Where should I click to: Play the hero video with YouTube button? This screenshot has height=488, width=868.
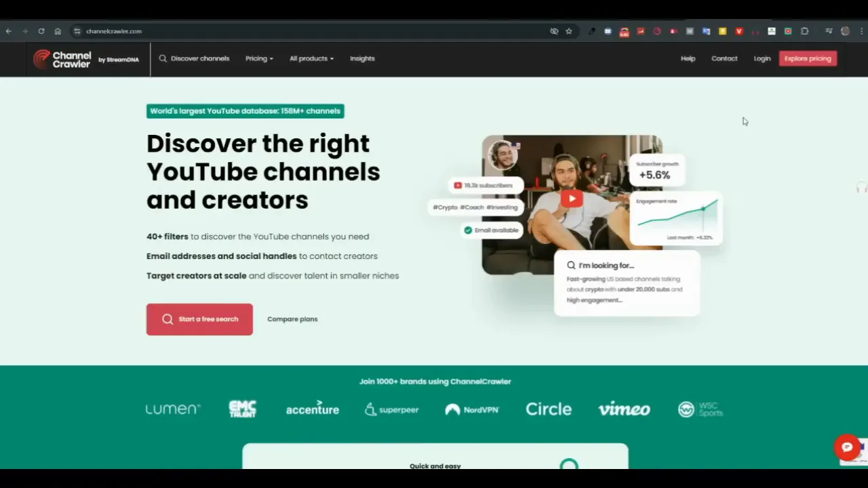point(572,199)
